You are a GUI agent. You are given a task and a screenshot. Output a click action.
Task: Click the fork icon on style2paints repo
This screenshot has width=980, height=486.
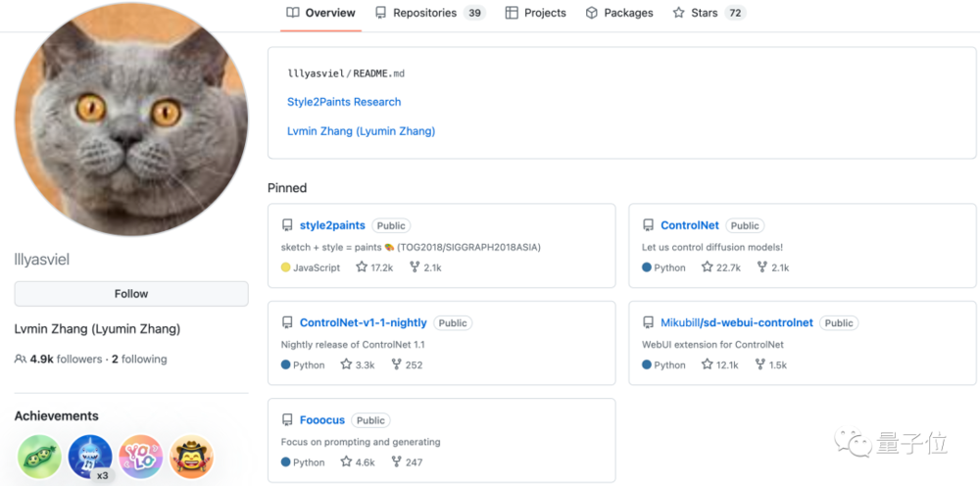(415, 267)
